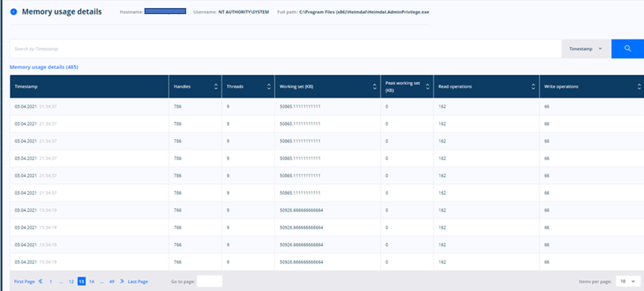Click the last row timestamp 03.04.2021 15:34:19
Viewport: 644px width, 291px height.
[x=36, y=262]
